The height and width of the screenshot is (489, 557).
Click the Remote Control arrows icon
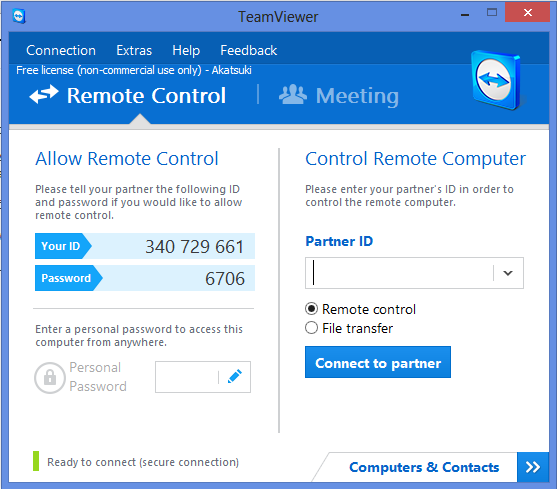(x=44, y=94)
